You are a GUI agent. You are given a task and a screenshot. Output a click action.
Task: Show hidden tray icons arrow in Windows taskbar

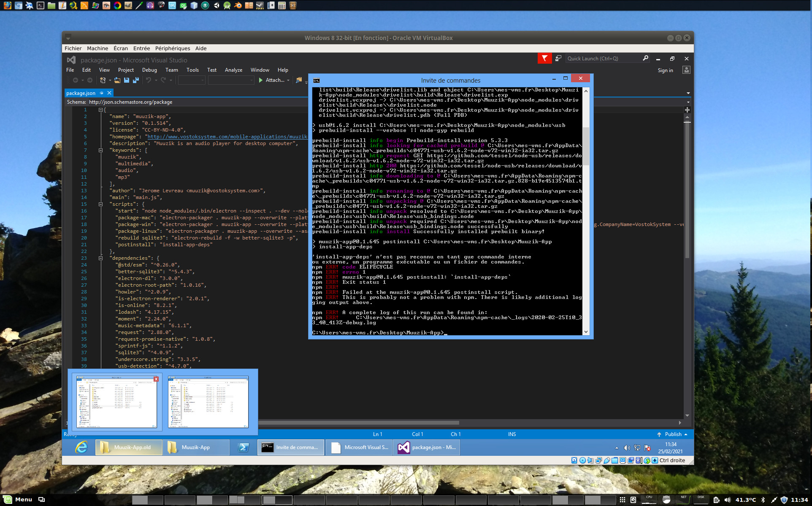[x=617, y=448]
